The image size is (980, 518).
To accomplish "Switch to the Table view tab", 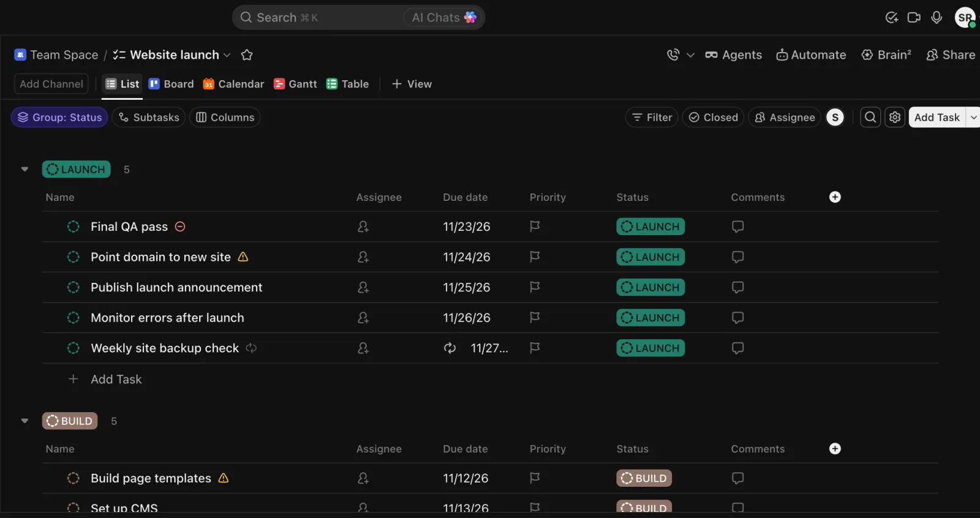I will pyautogui.click(x=347, y=84).
